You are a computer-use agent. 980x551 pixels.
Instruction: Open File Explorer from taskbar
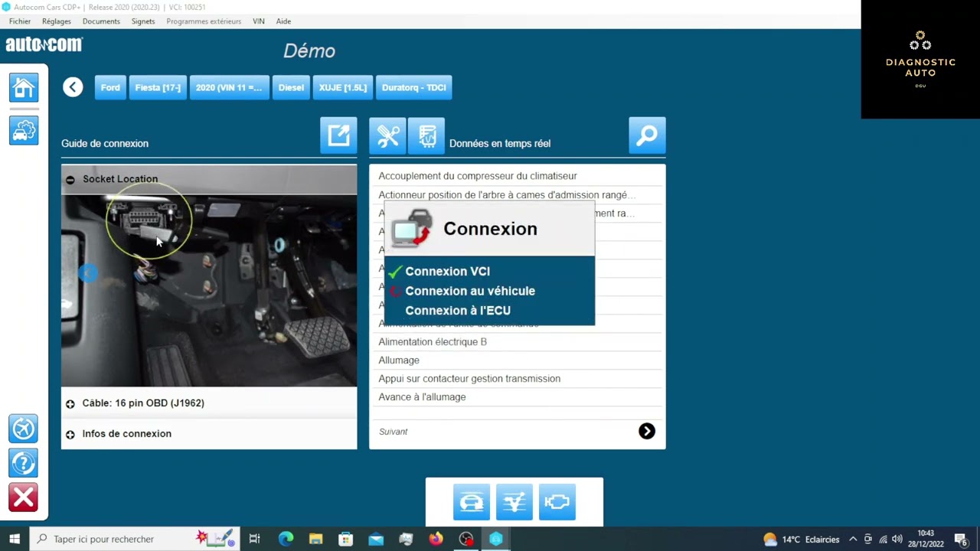(315, 539)
